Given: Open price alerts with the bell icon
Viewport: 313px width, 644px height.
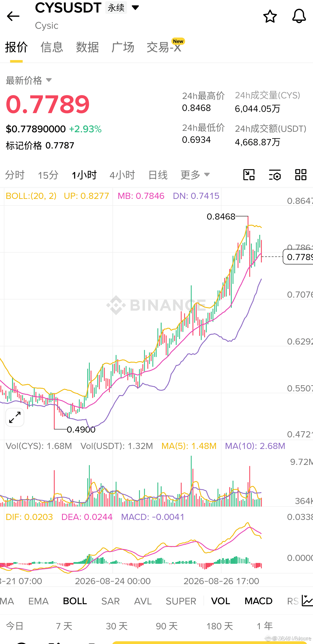Looking at the screenshot, I should click(299, 16).
